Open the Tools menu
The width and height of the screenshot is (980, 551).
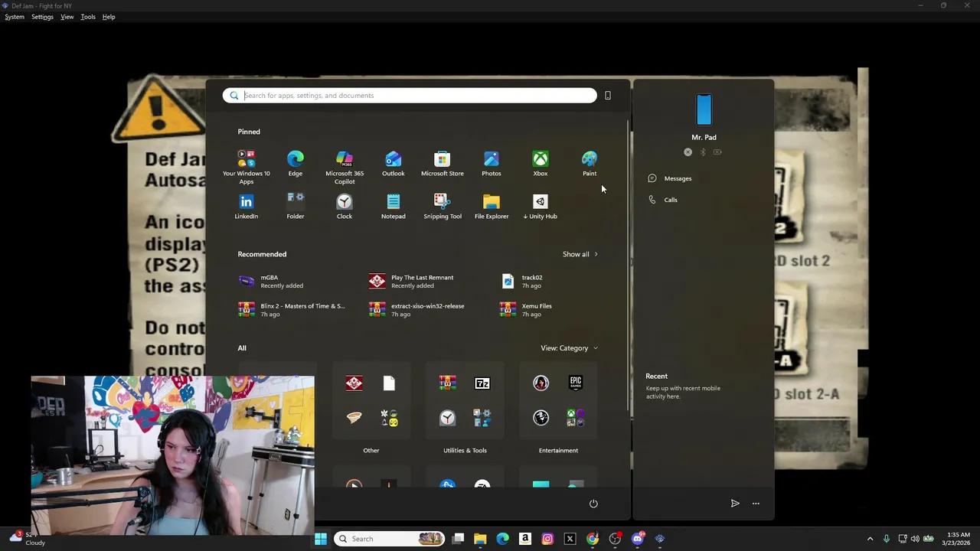(88, 17)
